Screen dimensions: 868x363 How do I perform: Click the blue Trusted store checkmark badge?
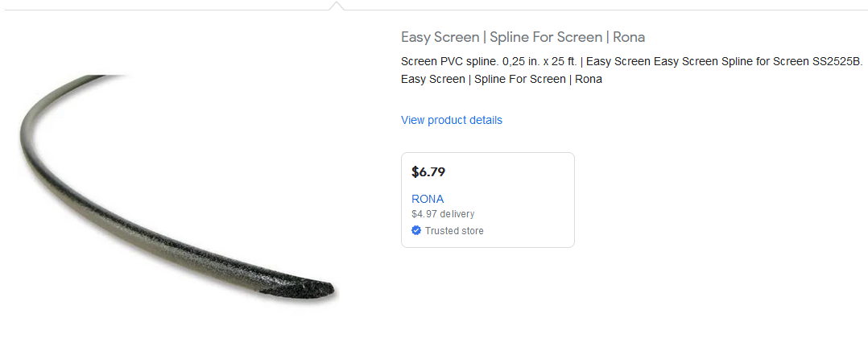[416, 231]
